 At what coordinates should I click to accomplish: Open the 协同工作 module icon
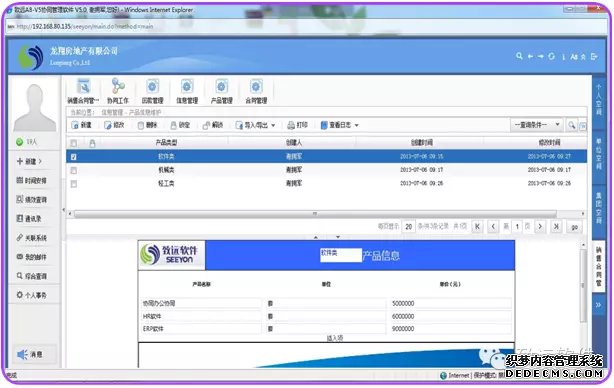(118, 86)
